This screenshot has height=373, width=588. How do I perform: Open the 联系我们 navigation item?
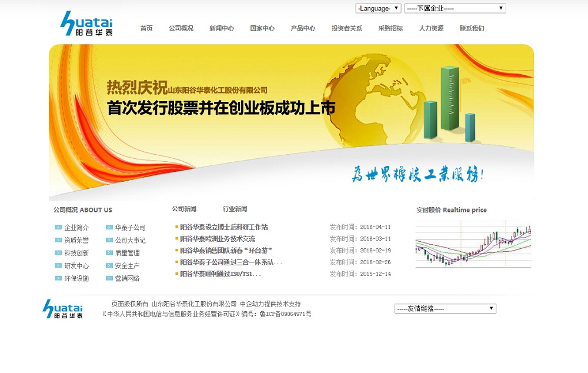click(472, 28)
